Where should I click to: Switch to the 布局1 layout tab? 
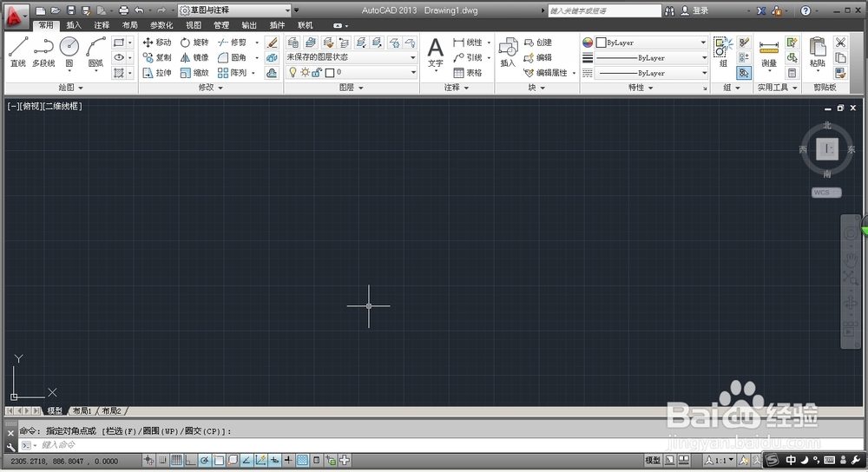pos(82,411)
